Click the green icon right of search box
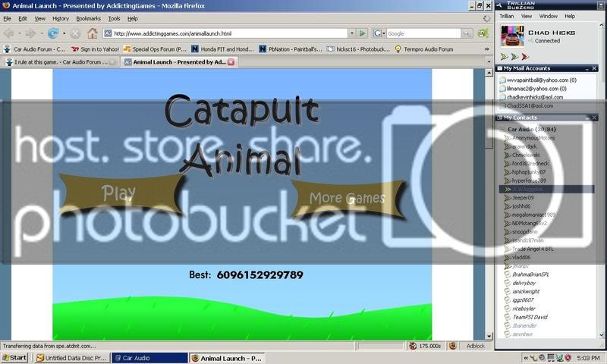The image size is (607, 364). click(x=483, y=33)
